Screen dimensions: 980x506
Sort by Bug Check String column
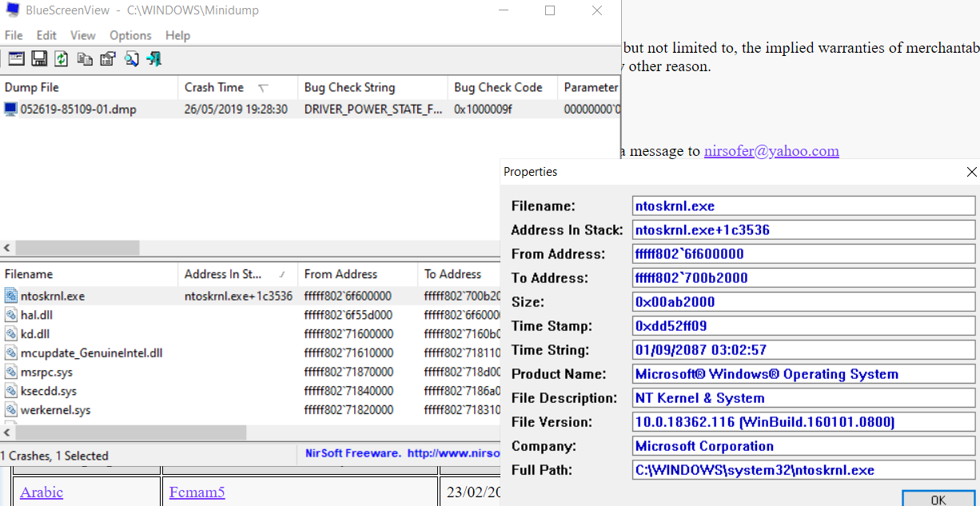[373, 87]
